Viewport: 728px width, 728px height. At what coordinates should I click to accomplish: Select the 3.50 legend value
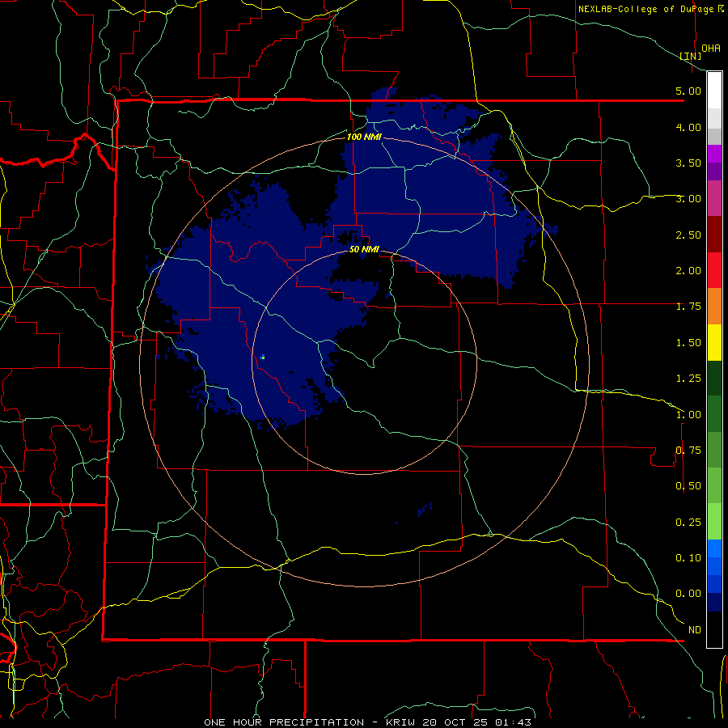point(688,163)
